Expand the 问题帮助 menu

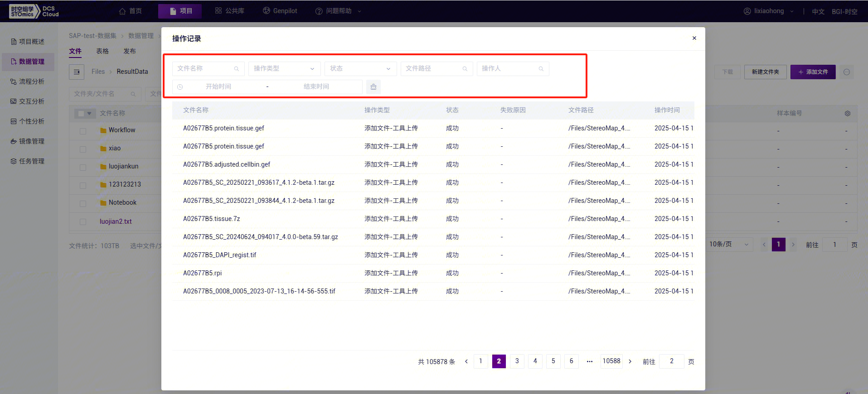click(338, 11)
